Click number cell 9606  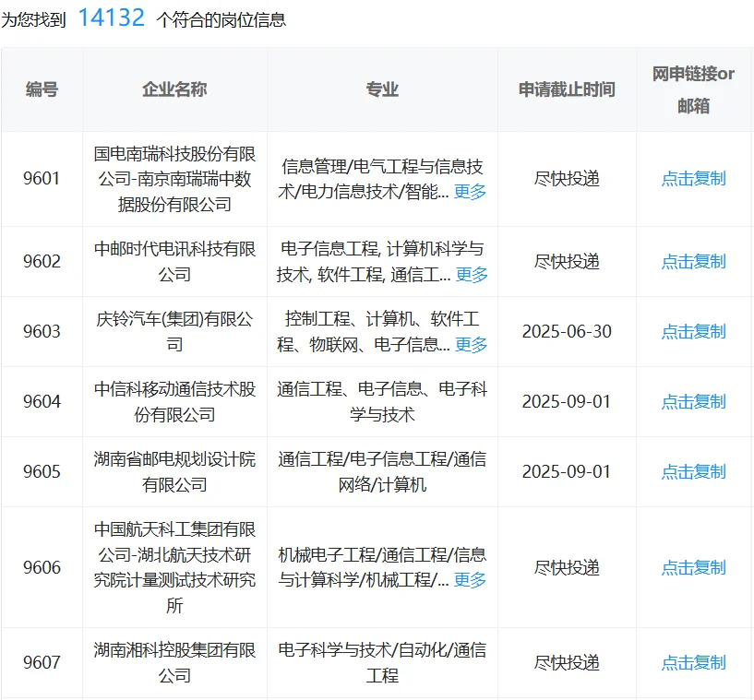coord(42,568)
